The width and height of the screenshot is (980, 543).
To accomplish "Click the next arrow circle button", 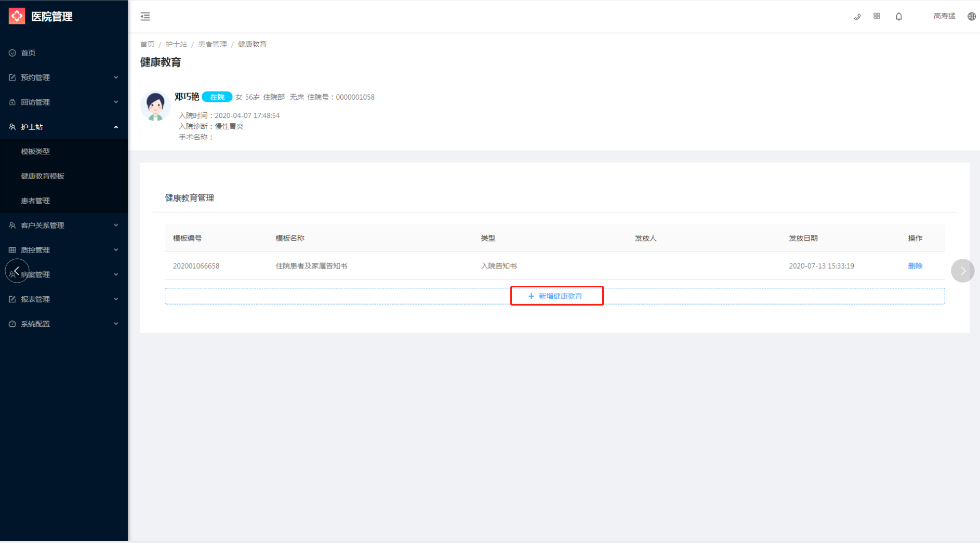I will click(x=963, y=271).
